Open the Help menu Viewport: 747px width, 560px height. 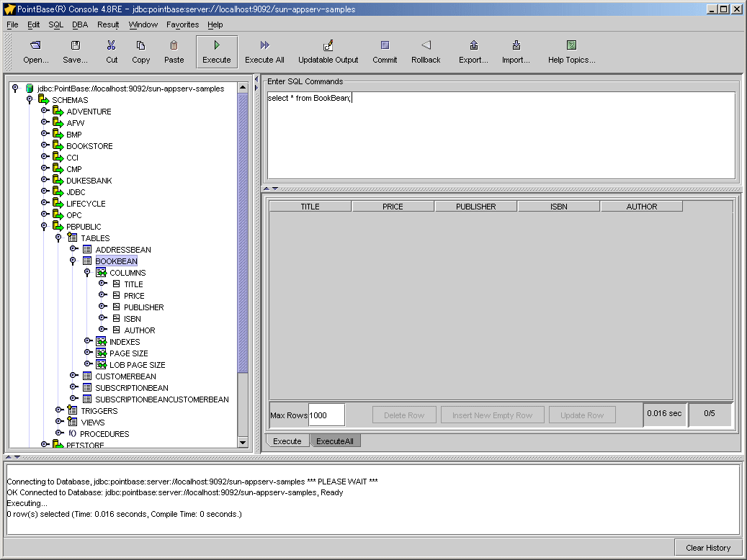coord(215,24)
